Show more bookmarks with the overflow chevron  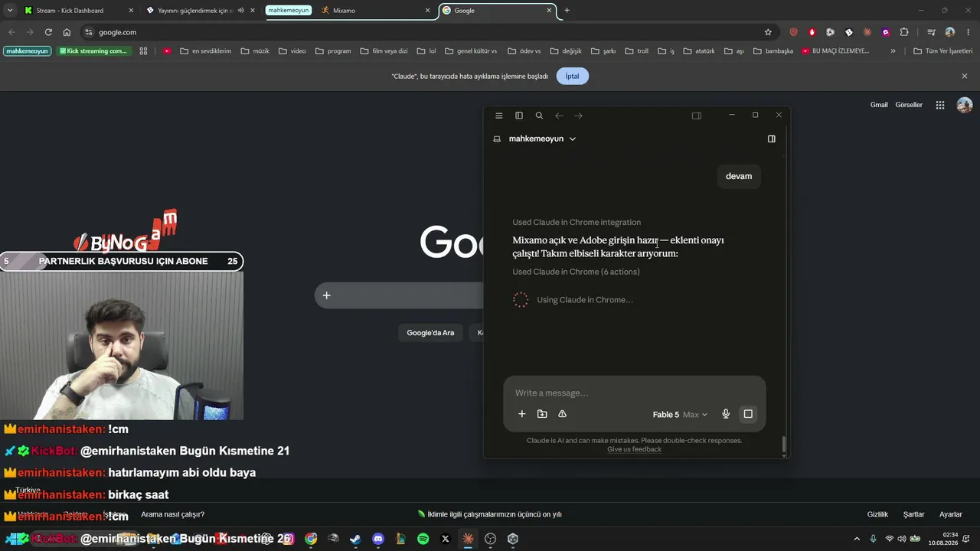[x=893, y=51]
